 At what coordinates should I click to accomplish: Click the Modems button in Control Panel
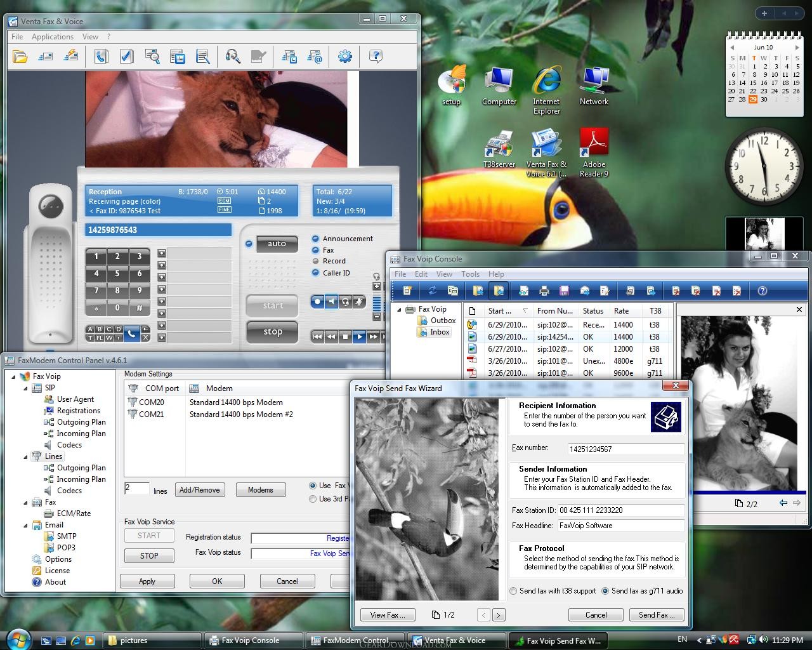coord(261,490)
